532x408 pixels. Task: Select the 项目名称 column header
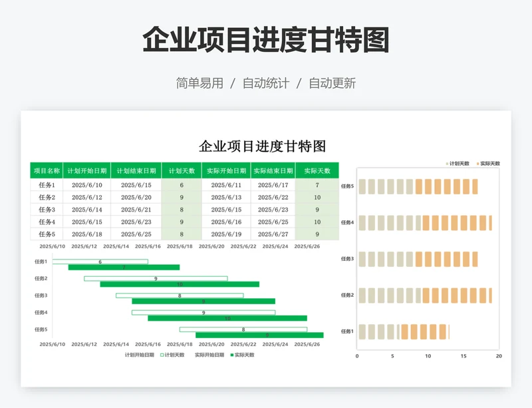point(47,170)
